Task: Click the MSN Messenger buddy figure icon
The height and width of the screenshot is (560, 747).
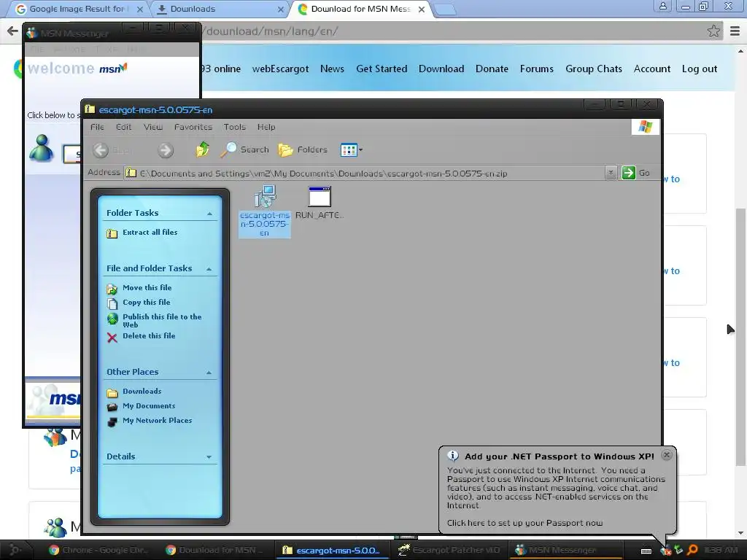Action: (x=42, y=147)
